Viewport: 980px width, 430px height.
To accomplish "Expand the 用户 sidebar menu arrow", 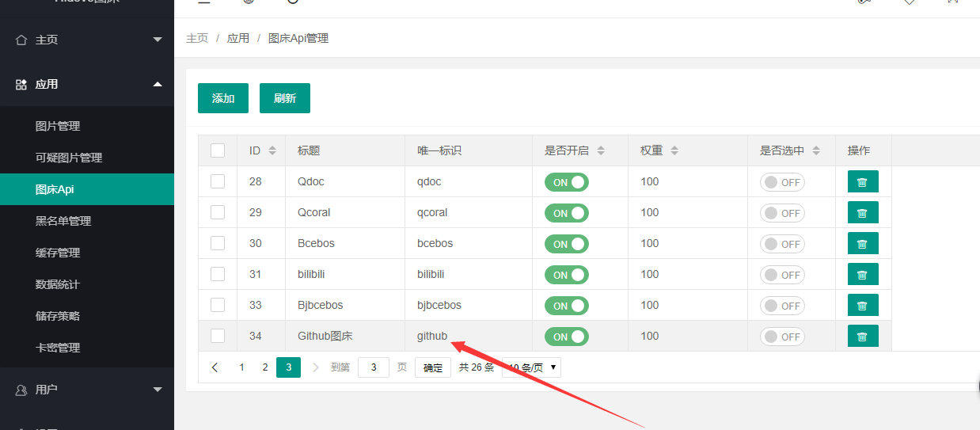I will 158,390.
